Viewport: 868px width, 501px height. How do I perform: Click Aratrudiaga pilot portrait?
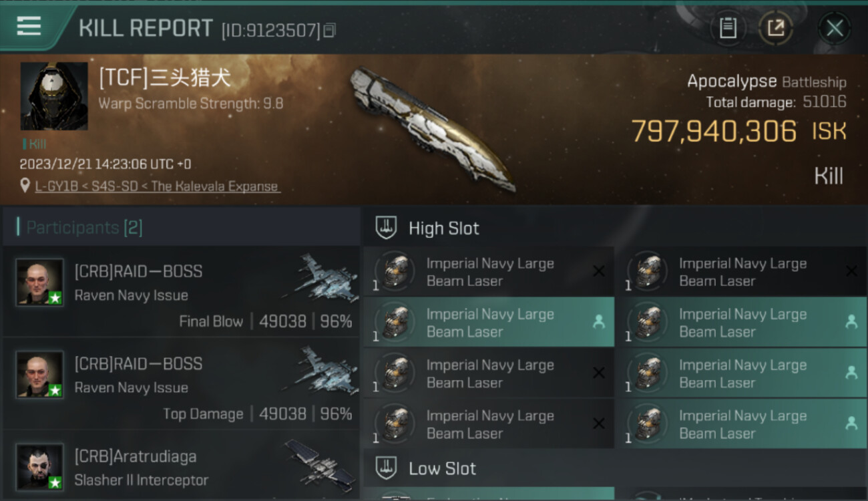40,466
